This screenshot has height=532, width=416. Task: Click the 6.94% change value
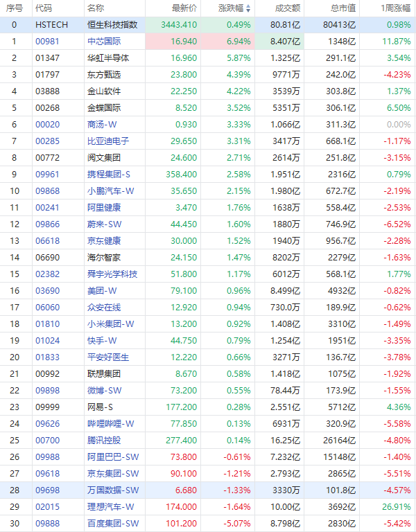[x=239, y=42]
